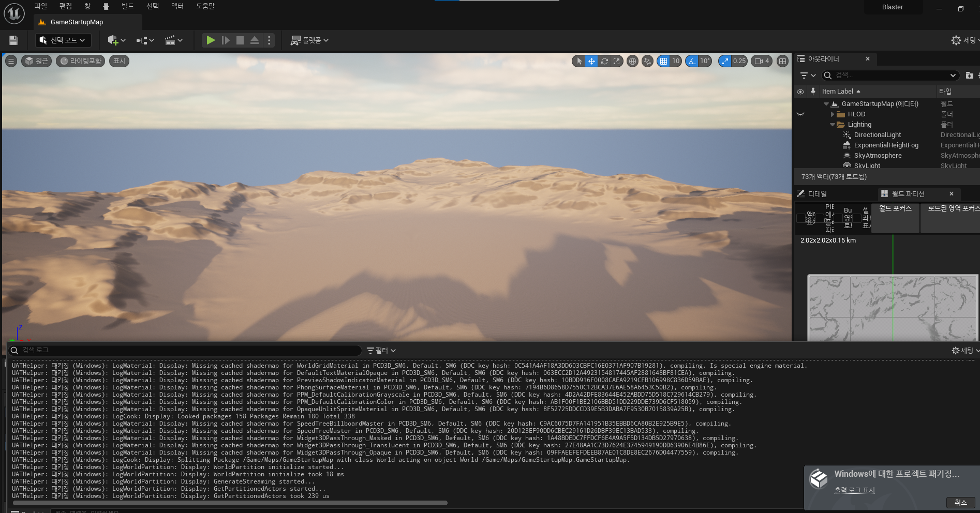Collapse the GameStartupMap tree root
This screenshot has height=513, width=980.
[x=826, y=104]
